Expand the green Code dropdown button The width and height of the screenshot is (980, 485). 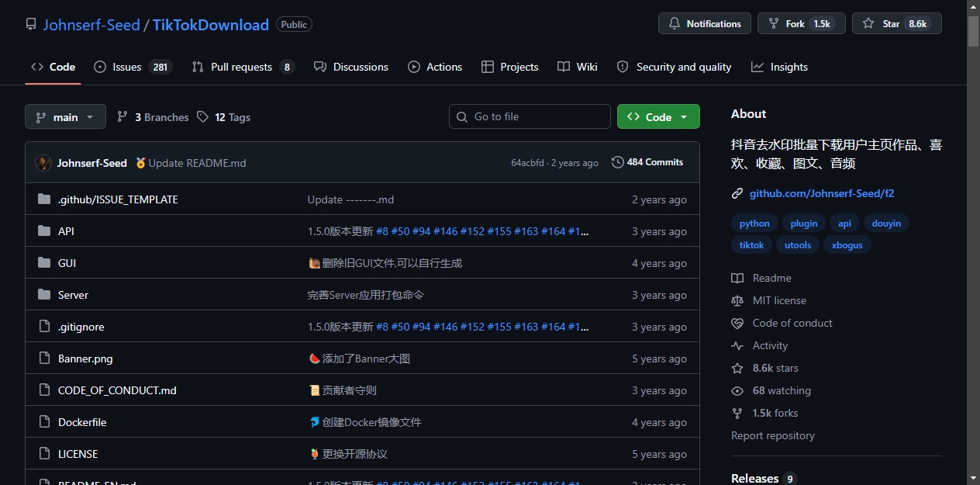point(658,116)
